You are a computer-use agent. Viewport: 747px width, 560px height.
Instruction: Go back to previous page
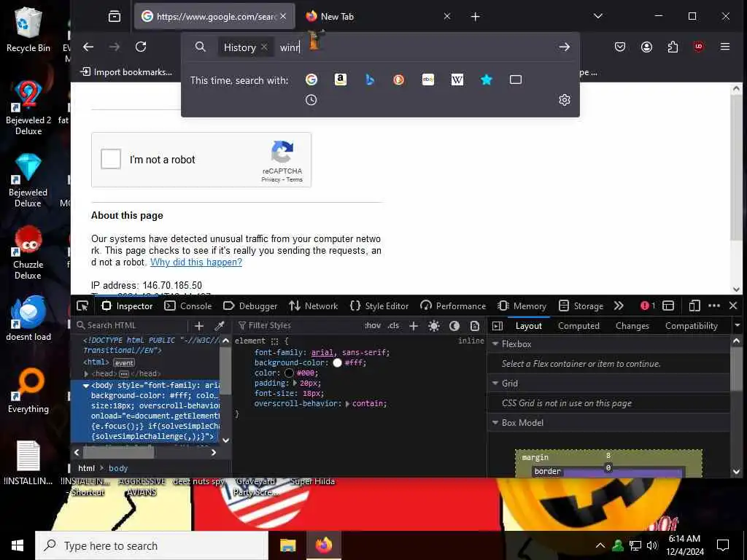[88, 47]
